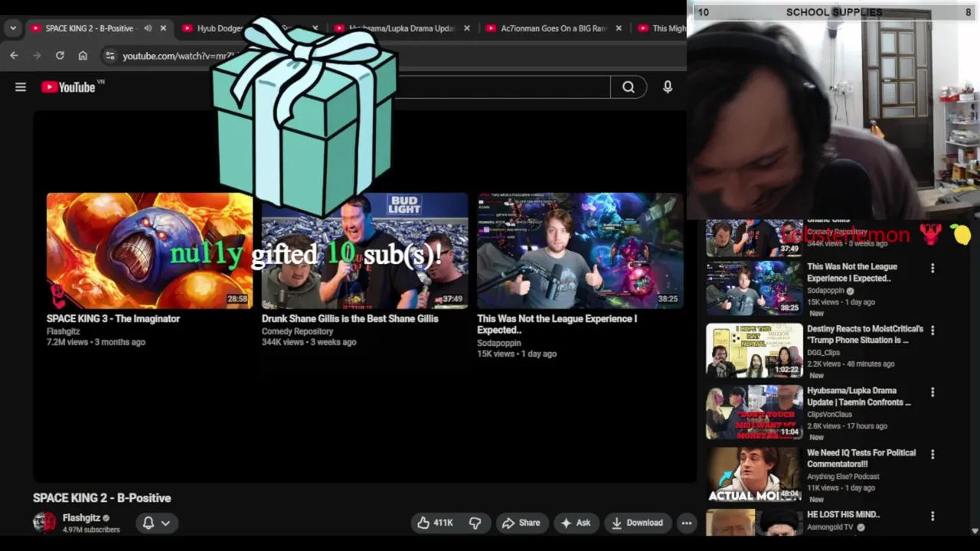This screenshot has height=551, width=980.
Task: Open options for 'We Need IQ Tests' video
Action: pos(933,455)
